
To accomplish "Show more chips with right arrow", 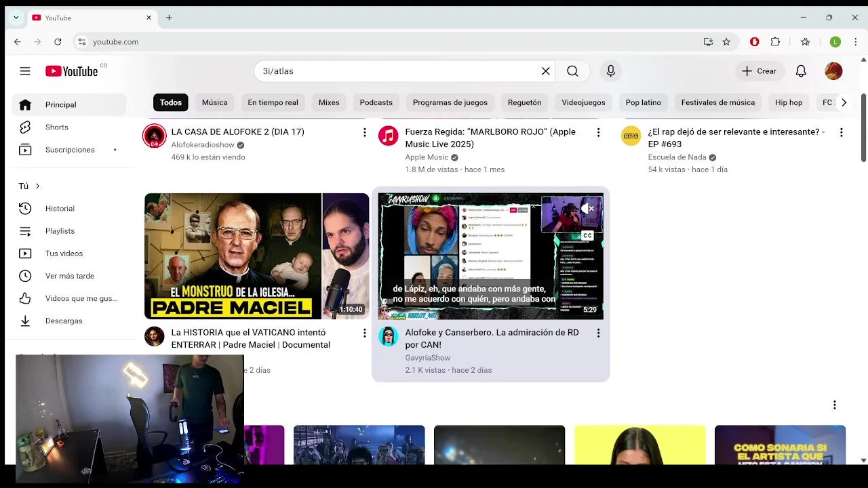I will pos(844,102).
